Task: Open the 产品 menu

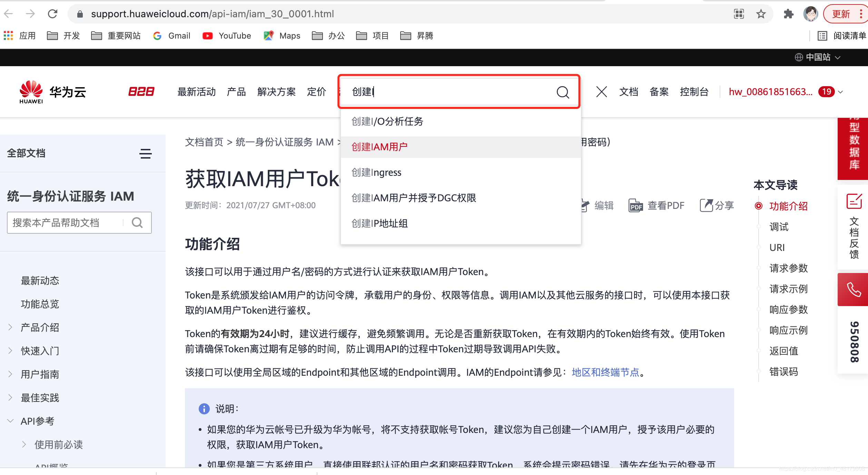Action: click(x=236, y=92)
